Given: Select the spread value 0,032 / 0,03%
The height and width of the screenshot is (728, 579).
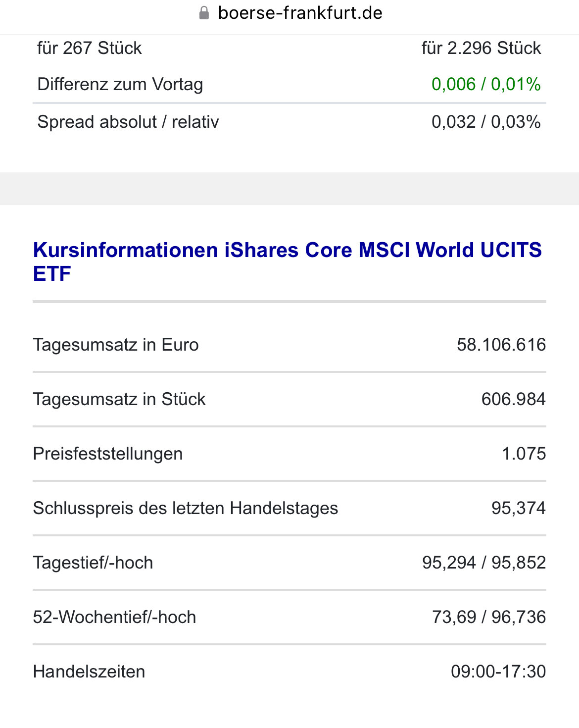Looking at the screenshot, I should (485, 122).
